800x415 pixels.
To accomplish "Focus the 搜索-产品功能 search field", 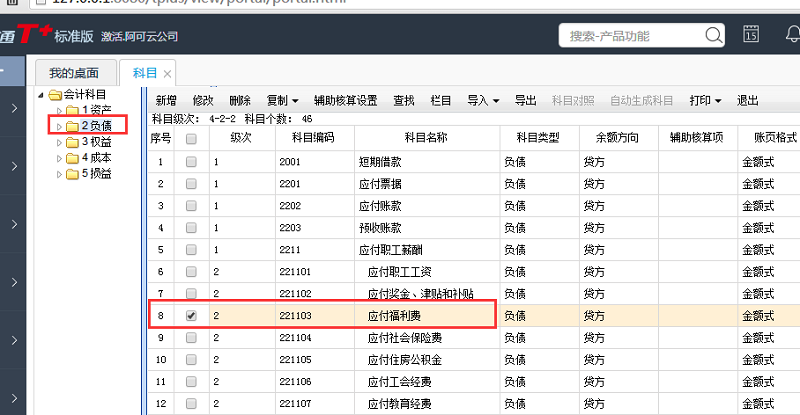I will [x=632, y=36].
